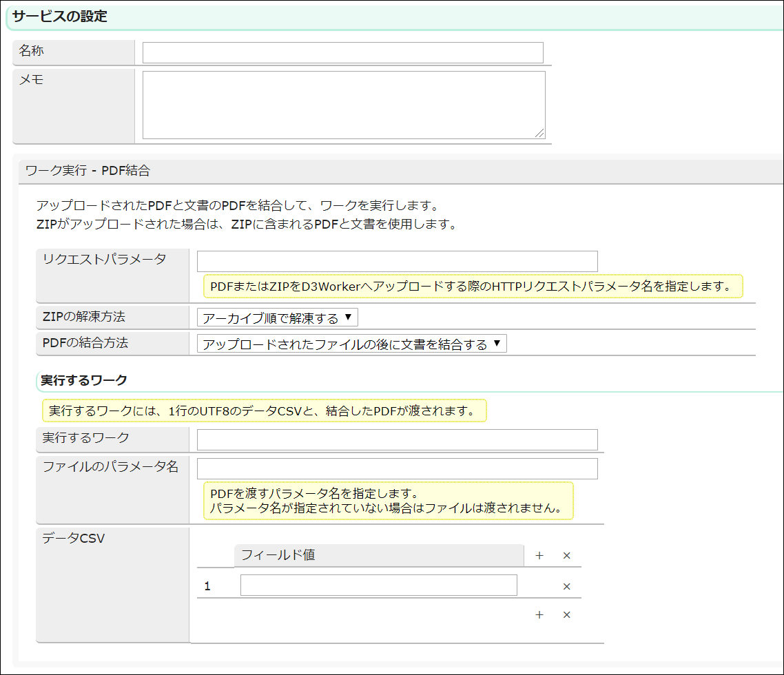
Task: Open the ZIPの解凍方法 dropdown
Action: coord(277,318)
